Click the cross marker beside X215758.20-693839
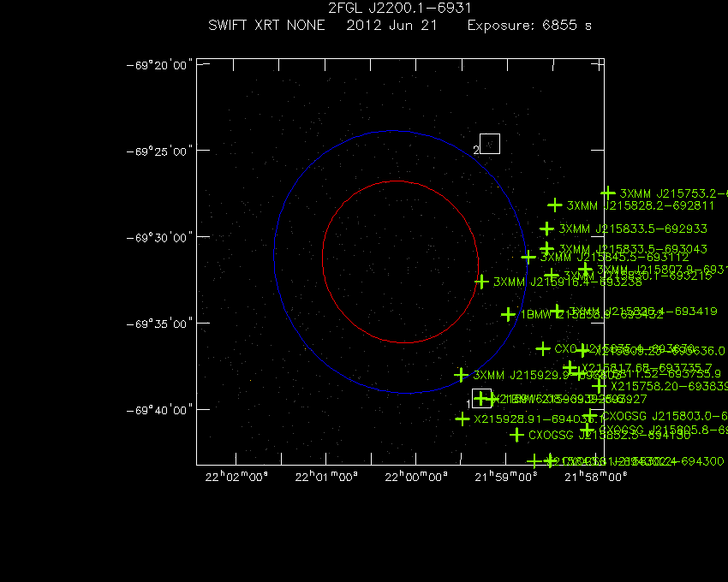 click(x=599, y=386)
